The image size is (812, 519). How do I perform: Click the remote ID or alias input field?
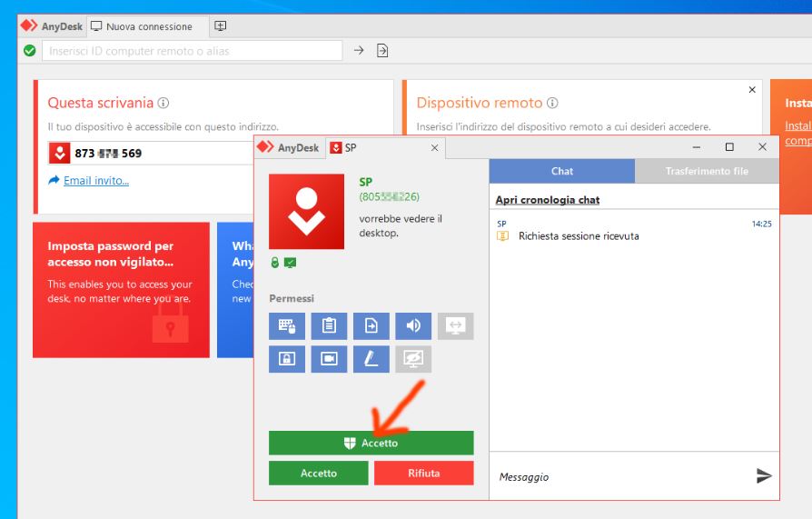pyautogui.click(x=193, y=51)
